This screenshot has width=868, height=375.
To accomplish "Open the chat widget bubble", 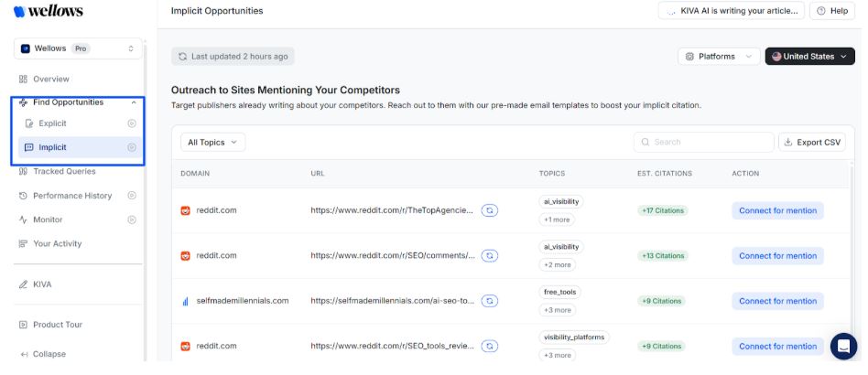I will (843, 347).
